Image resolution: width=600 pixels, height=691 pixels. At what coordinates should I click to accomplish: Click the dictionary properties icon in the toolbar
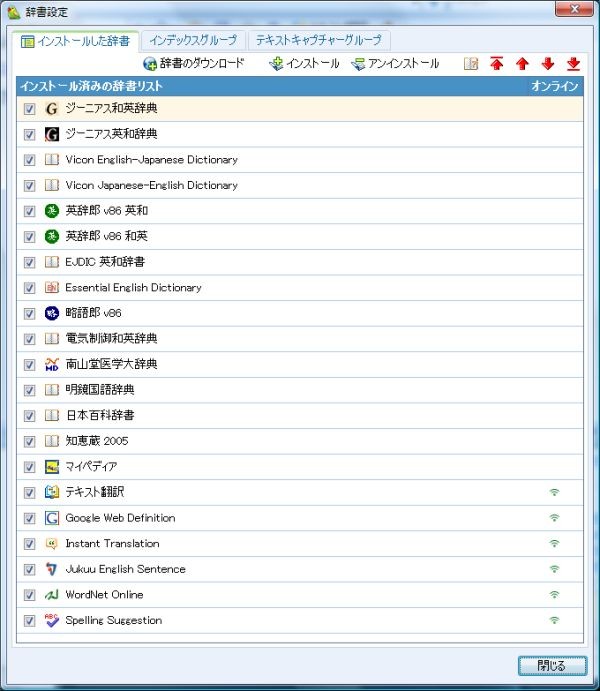(x=470, y=63)
